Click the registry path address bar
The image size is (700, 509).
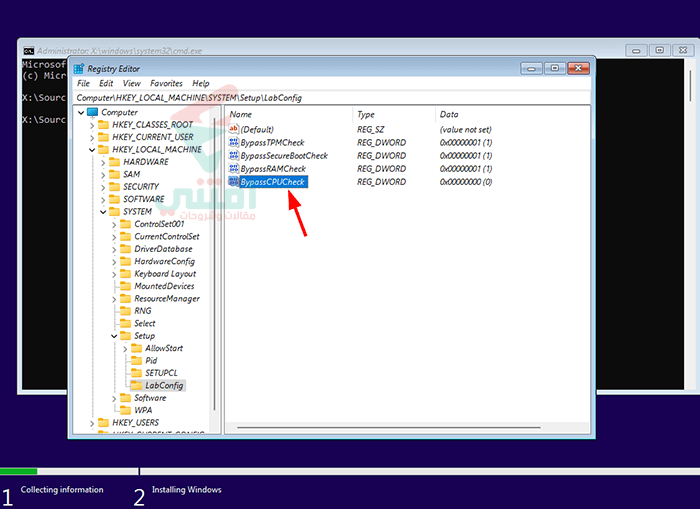[x=332, y=98]
